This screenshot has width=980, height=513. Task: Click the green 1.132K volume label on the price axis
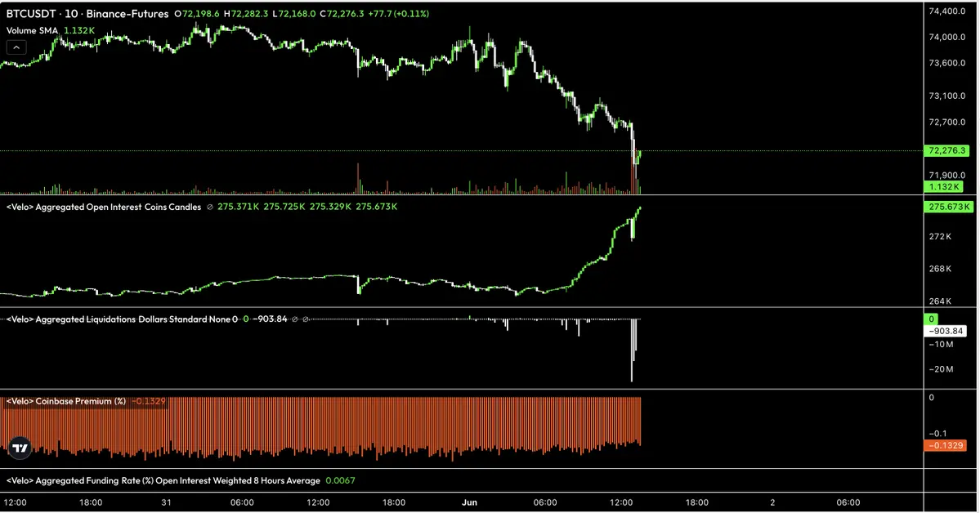[x=943, y=187]
